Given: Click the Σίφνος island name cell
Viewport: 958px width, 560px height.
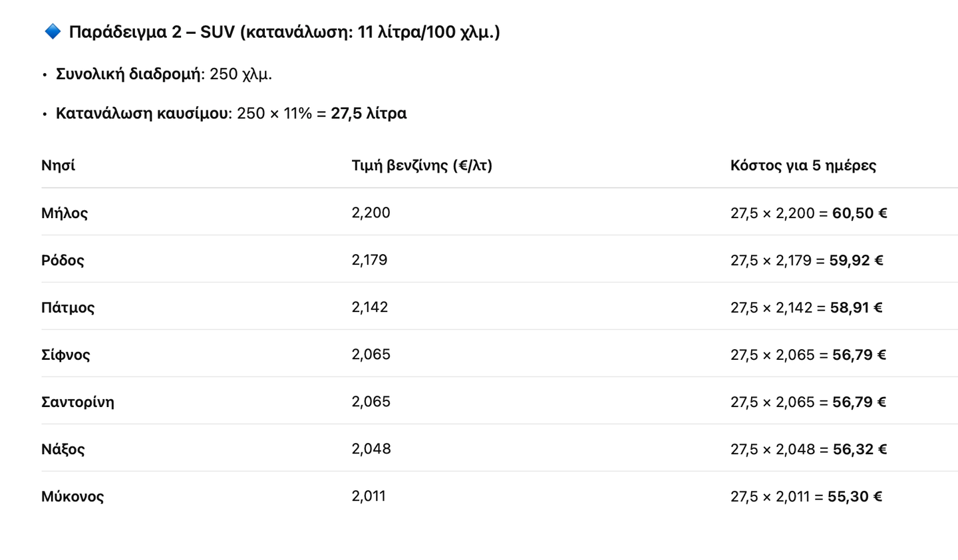Looking at the screenshot, I should coord(66,355).
